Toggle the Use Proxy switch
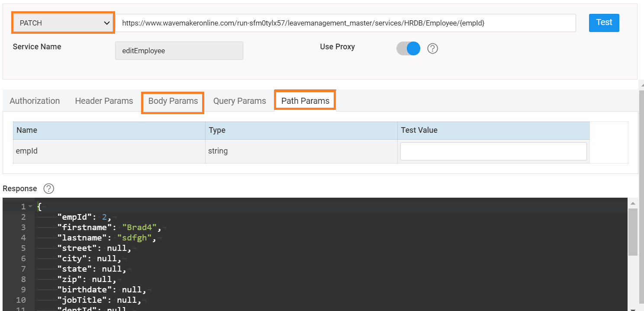 tap(408, 48)
